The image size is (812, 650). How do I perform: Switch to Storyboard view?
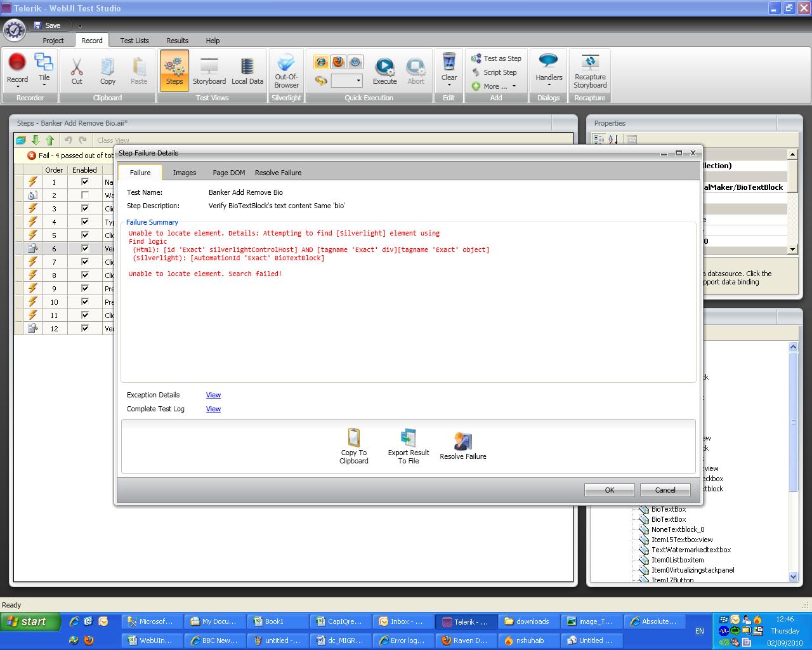point(209,70)
